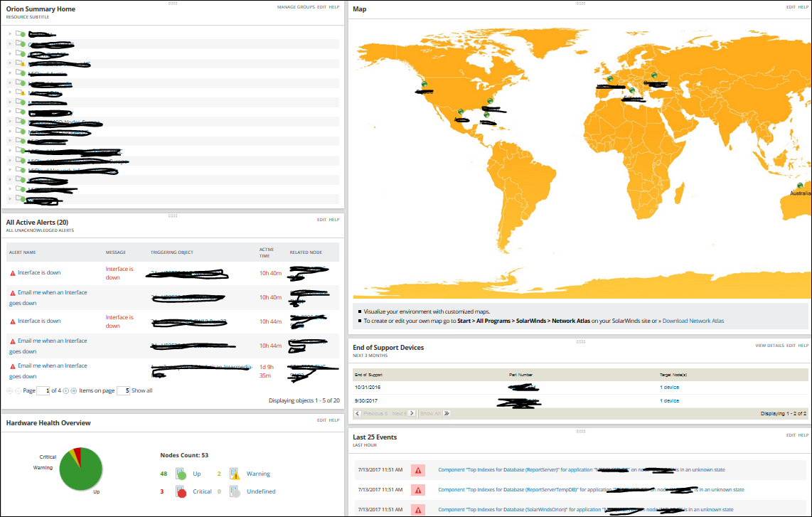Screen dimensions: 812x517
Task: Follow the Download Network Atlas link
Action: [693, 321]
